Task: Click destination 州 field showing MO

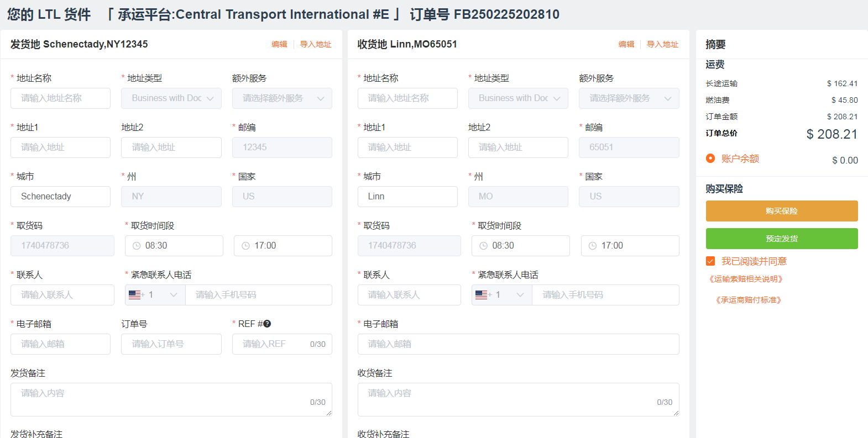Action: tap(518, 197)
